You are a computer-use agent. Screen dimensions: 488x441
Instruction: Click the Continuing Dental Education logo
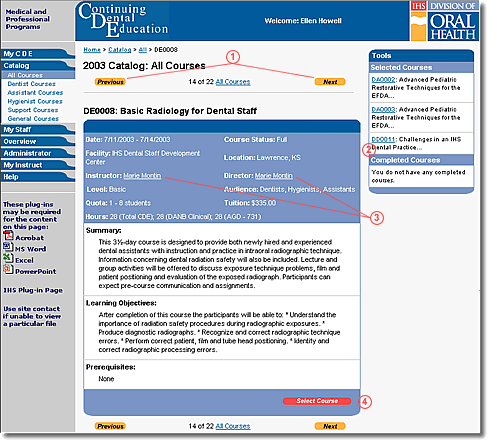tap(123, 20)
